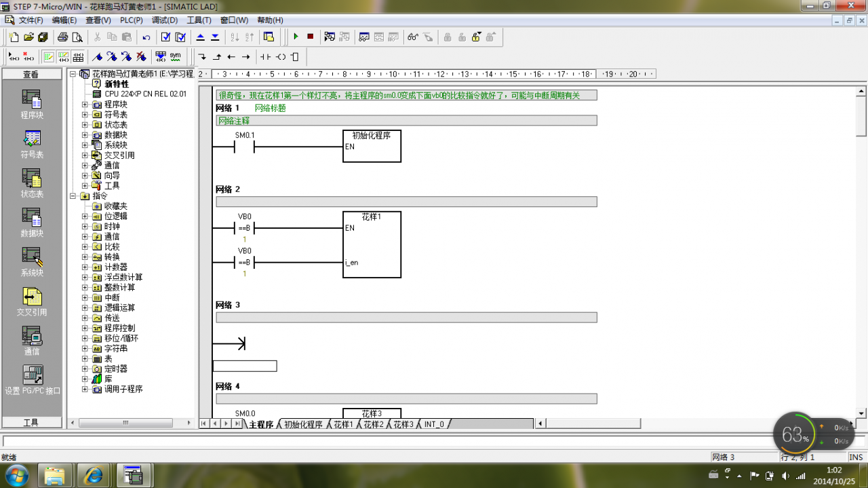Screen dimensions: 868x488
Task: Insert a contact instruction
Action: click(x=266, y=56)
